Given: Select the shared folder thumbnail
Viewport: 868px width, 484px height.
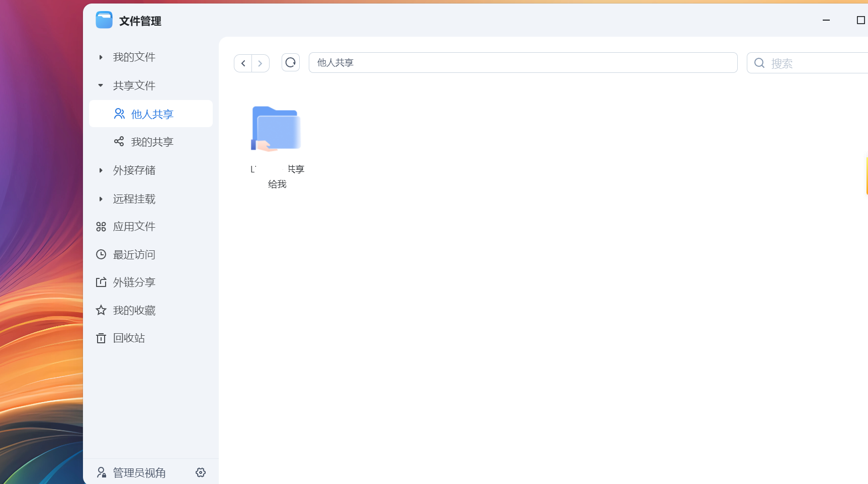Looking at the screenshot, I should point(276,129).
